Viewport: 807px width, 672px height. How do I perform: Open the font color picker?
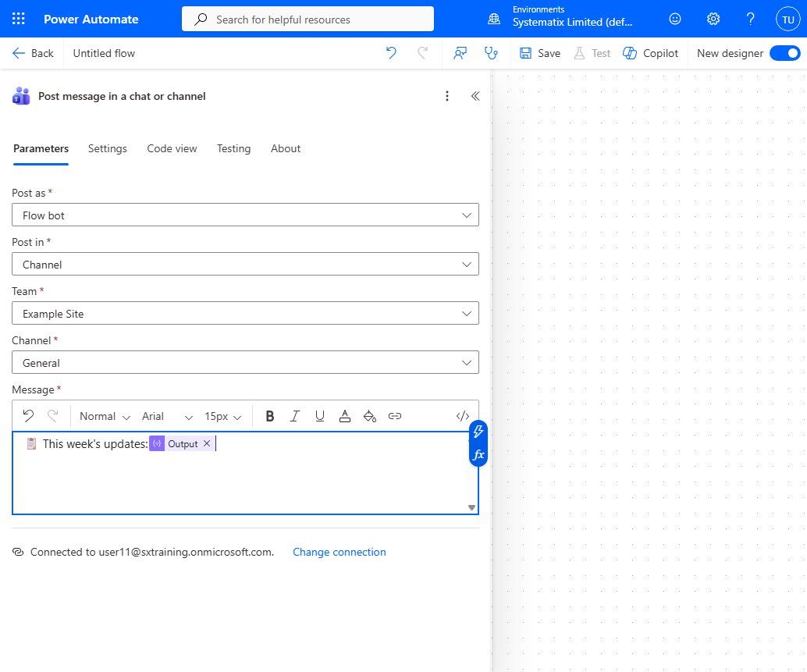pos(345,416)
